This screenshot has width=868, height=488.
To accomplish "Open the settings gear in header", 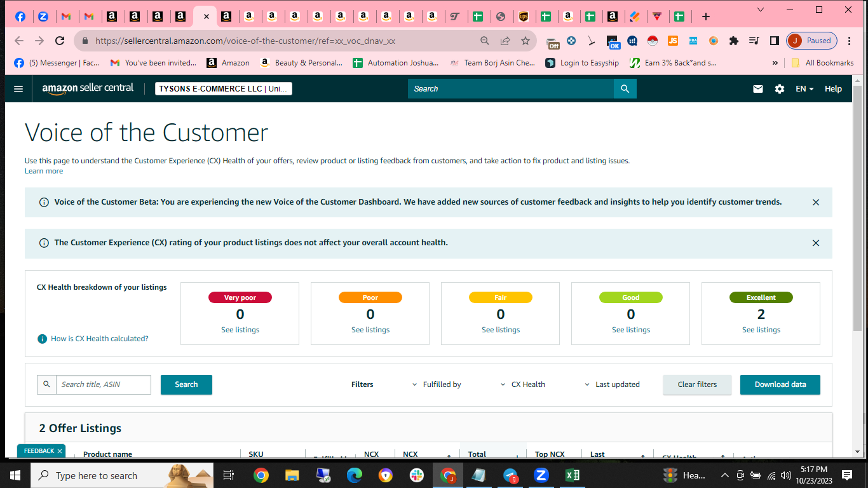I will pyautogui.click(x=780, y=89).
